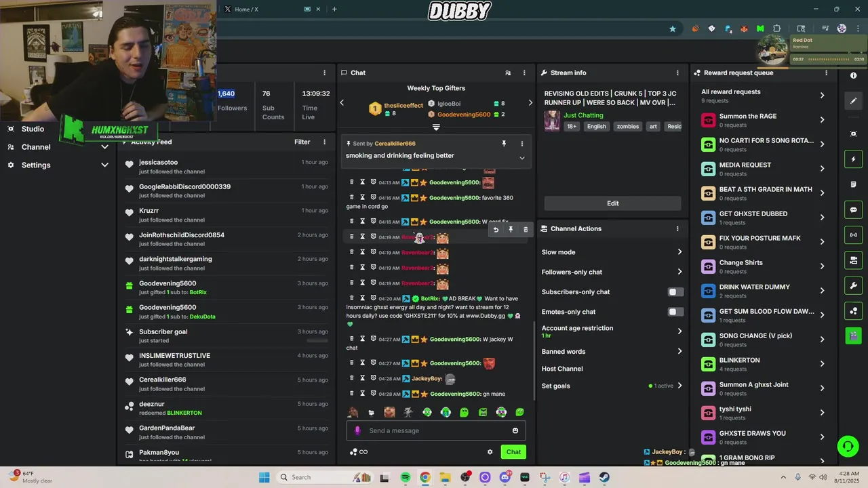This screenshot has width=868, height=488.
Task: Open DRINK WATER DUMMY reward requests
Action: [x=764, y=291]
